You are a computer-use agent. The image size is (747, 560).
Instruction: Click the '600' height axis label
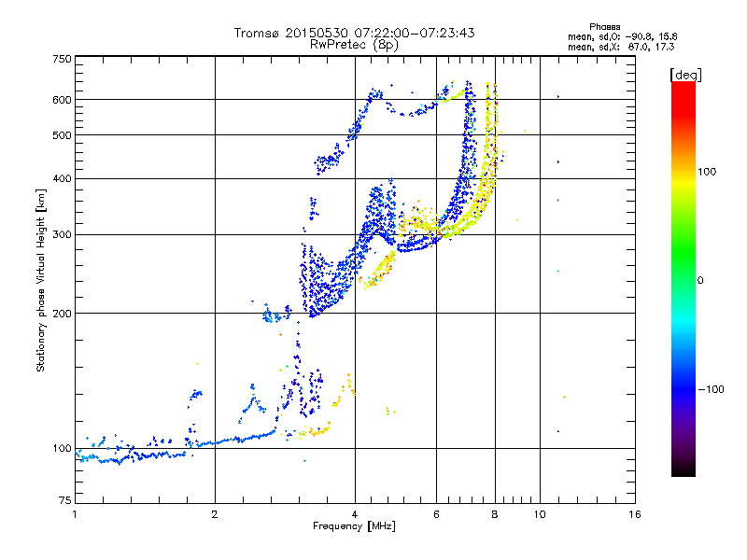[x=62, y=100]
